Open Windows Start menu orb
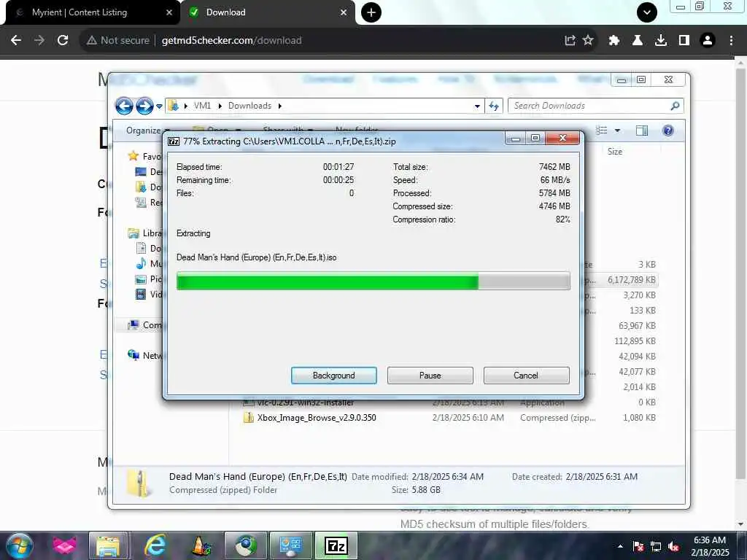The height and width of the screenshot is (560, 747). pyautogui.click(x=19, y=545)
